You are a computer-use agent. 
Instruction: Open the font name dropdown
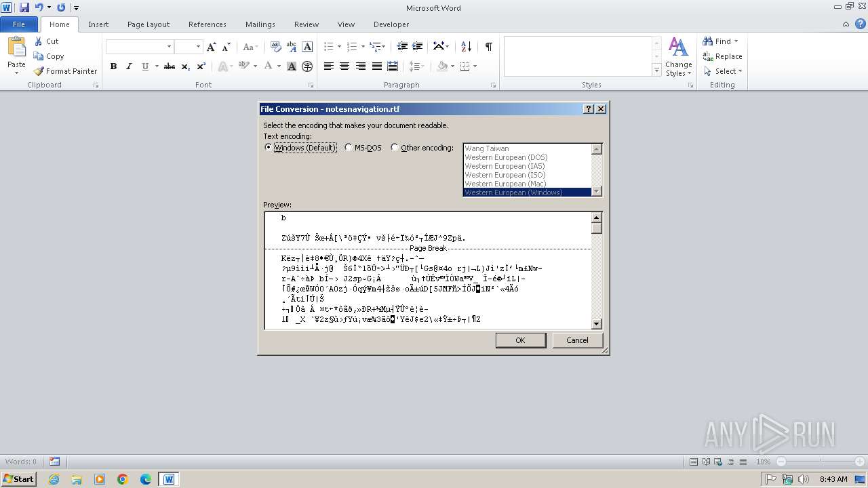[x=169, y=47]
